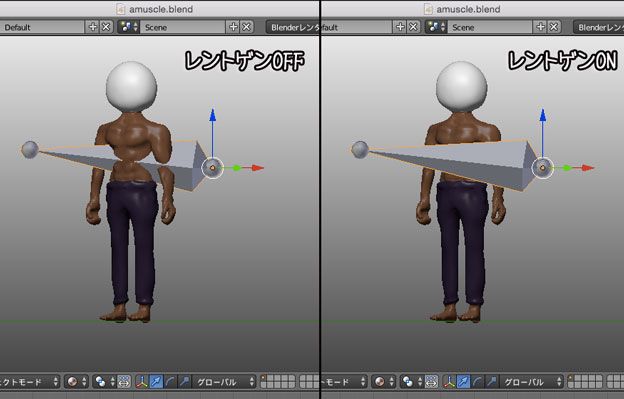Select rotate manipulator arc in レントゲンOFF view
Viewport: 624px width, 399px height.
tap(170, 382)
